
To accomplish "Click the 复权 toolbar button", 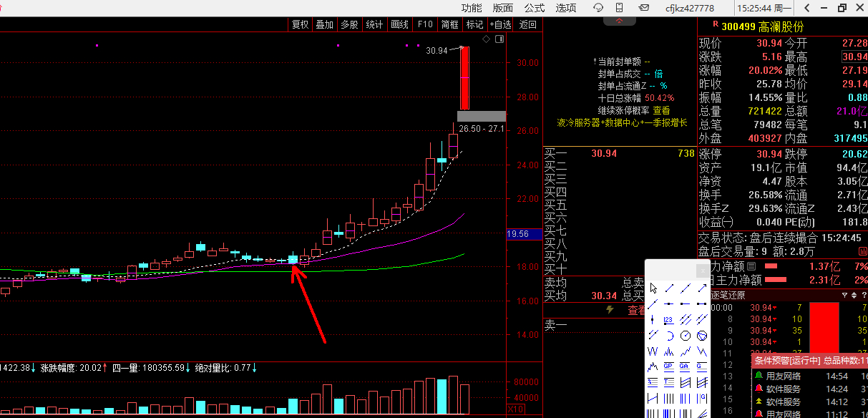I will click(x=300, y=24).
